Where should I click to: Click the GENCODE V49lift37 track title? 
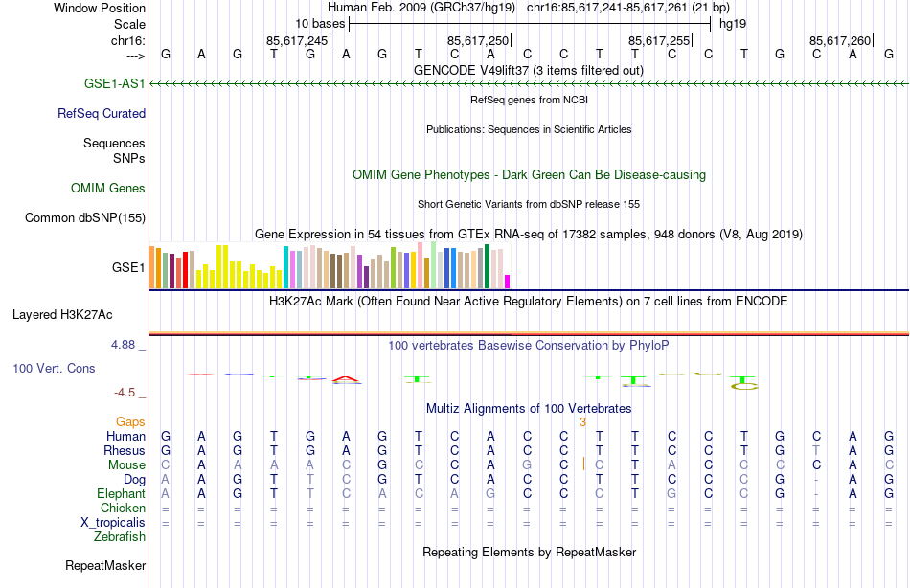pyautogui.click(x=529, y=70)
